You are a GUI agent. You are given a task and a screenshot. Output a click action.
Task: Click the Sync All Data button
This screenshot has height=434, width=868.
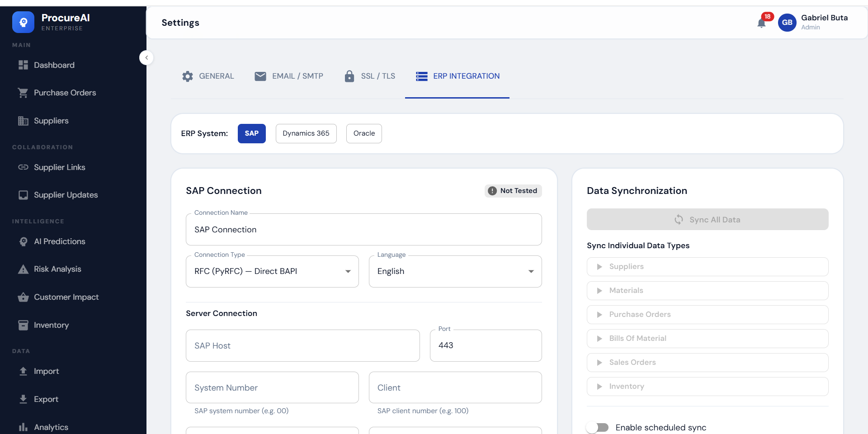[708, 219]
